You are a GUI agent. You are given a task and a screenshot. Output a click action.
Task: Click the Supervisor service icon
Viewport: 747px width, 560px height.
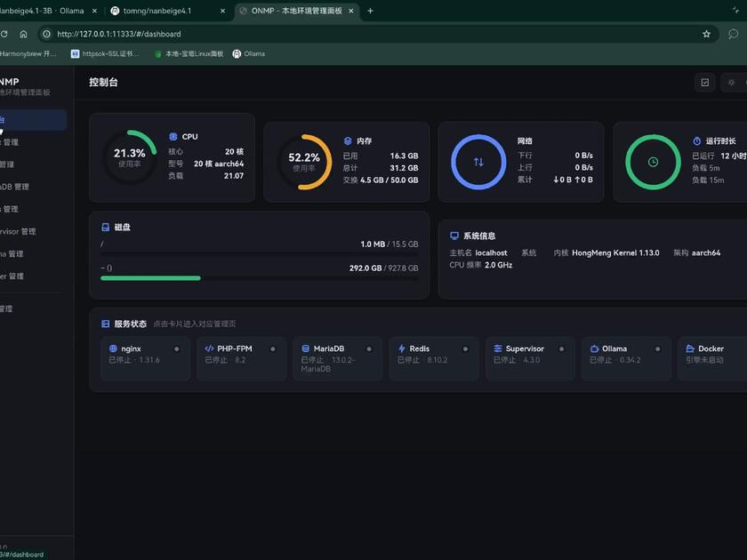tap(498, 348)
